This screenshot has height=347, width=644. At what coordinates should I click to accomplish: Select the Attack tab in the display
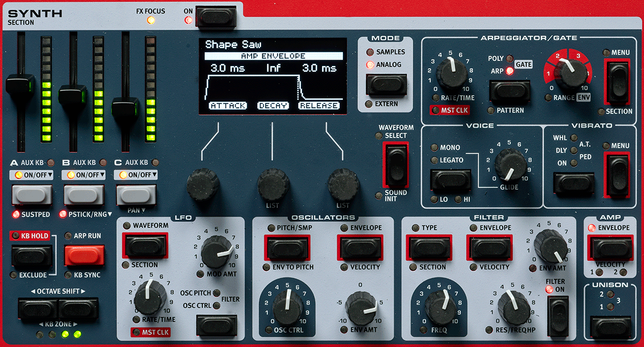pos(228,106)
